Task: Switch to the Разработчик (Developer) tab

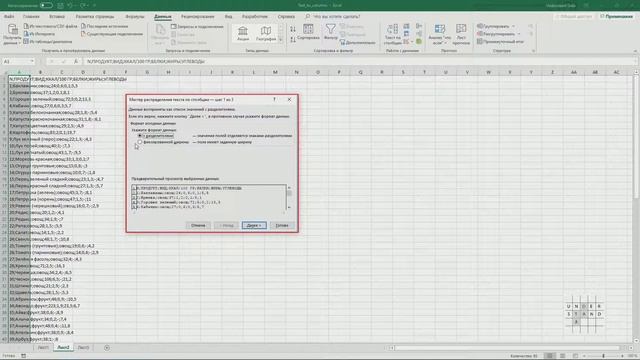Action: (255, 17)
